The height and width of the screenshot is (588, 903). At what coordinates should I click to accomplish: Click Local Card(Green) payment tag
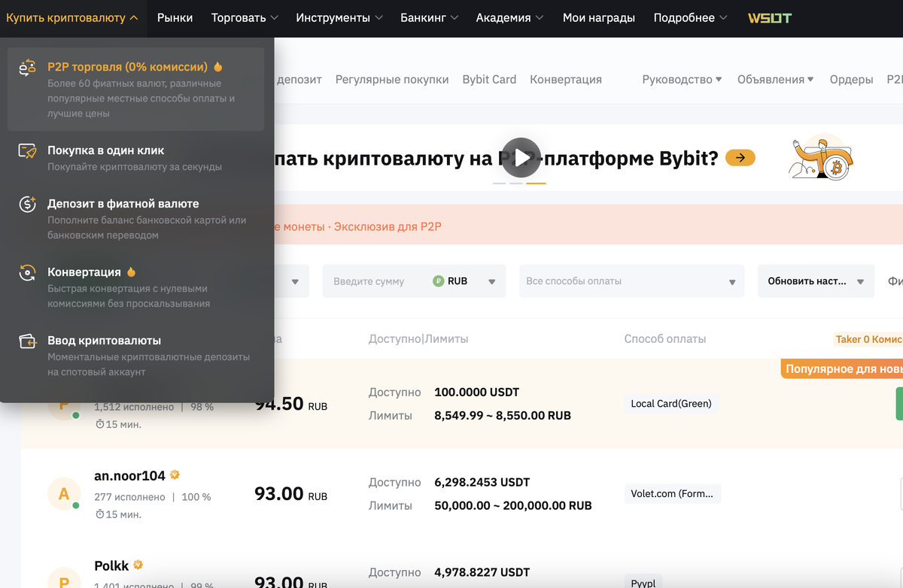[x=671, y=404]
